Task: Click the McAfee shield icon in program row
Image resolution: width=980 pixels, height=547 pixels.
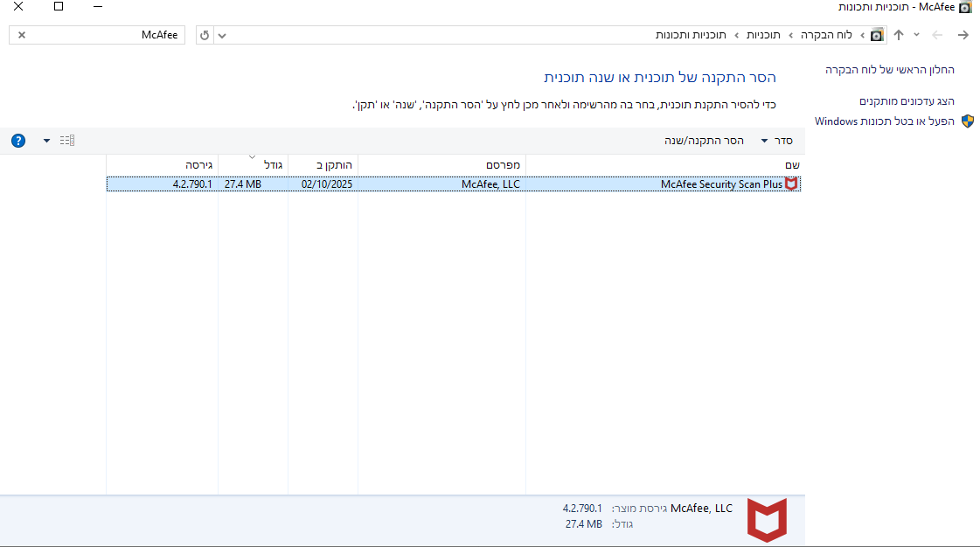Action: point(791,183)
